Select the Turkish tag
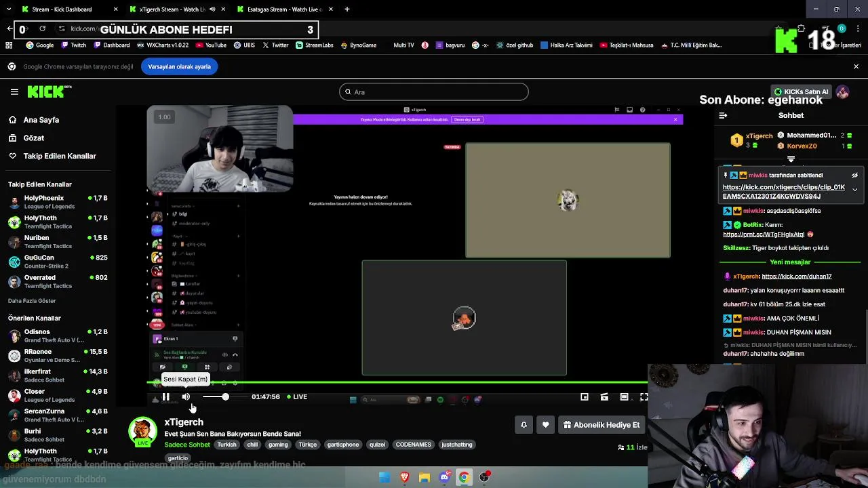This screenshot has height=488, width=868. (226, 445)
